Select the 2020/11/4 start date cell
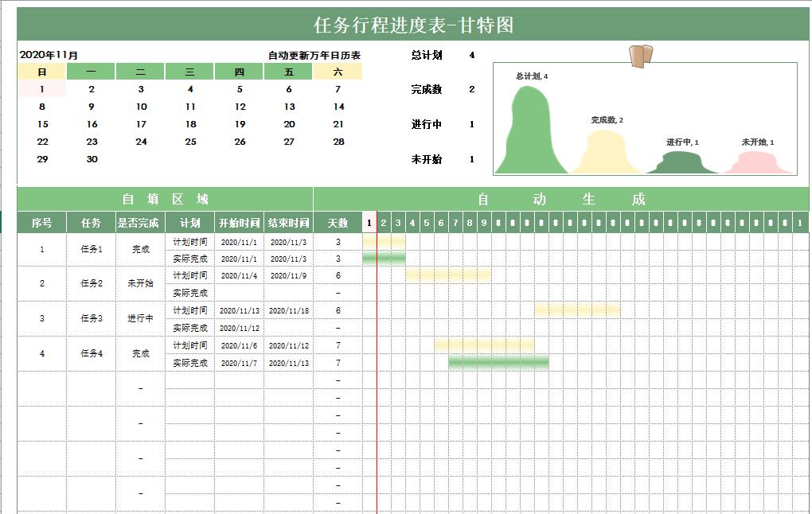Image resolution: width=812 pixels, height=514 pixels. coord(240,275)
